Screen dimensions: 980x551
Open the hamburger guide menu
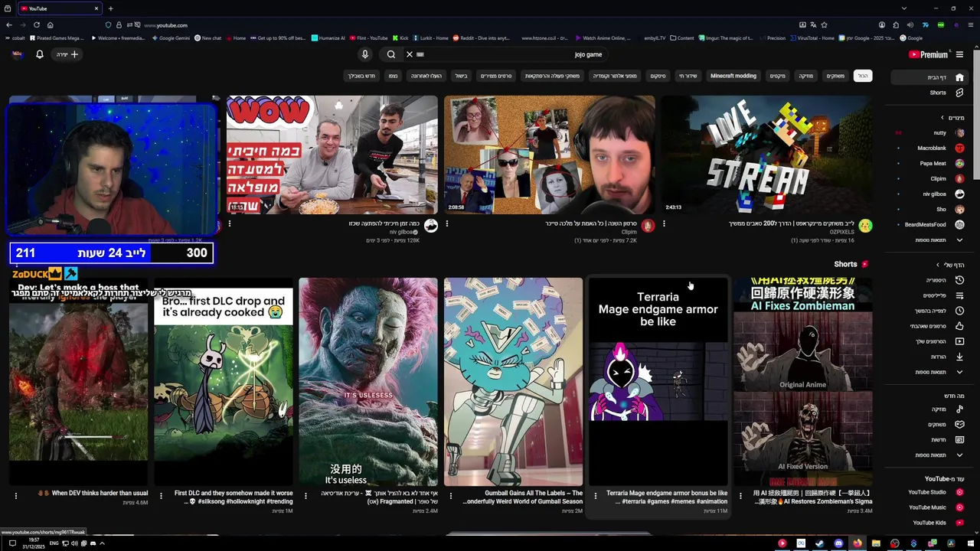click(959, 54)
